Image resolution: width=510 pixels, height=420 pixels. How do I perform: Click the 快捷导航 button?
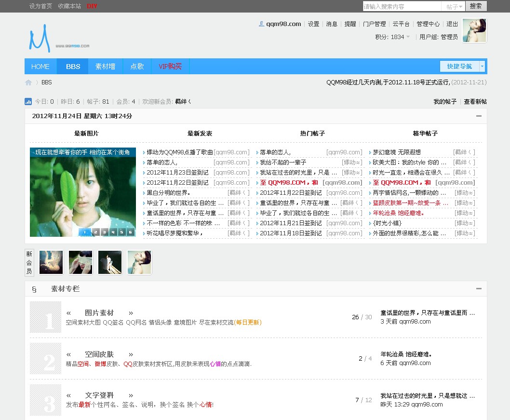459,67
